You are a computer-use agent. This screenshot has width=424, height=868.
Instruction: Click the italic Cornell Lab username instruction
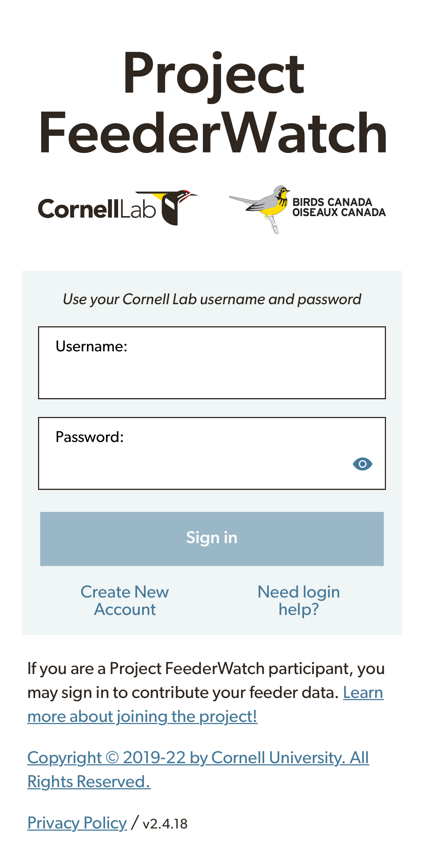coord(212,299)
